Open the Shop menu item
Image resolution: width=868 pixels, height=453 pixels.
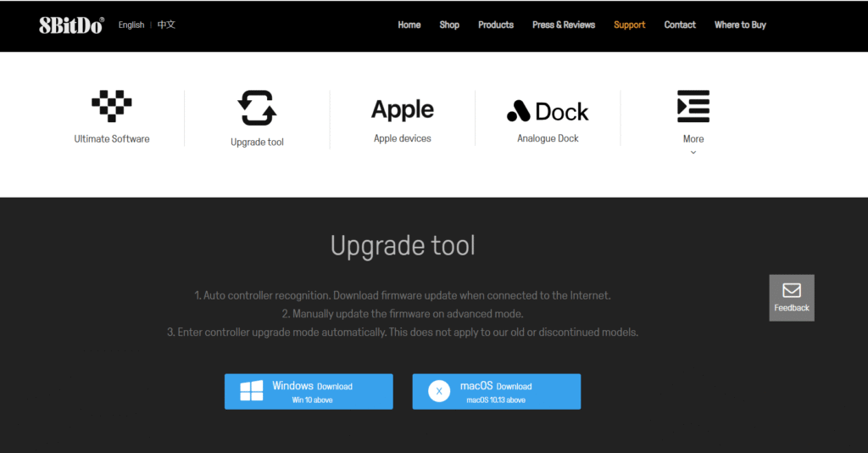449,25
